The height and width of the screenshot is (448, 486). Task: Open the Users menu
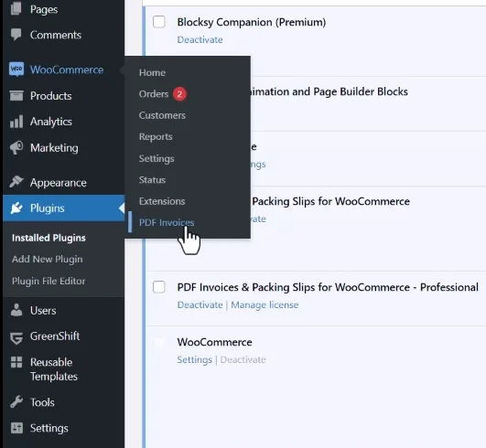point(43,310)
